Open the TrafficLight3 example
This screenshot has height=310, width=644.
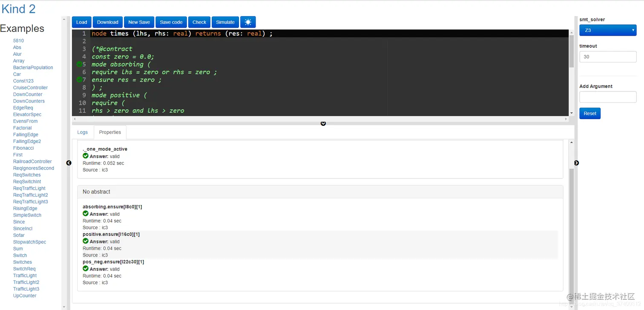click(x=26, y=289)
